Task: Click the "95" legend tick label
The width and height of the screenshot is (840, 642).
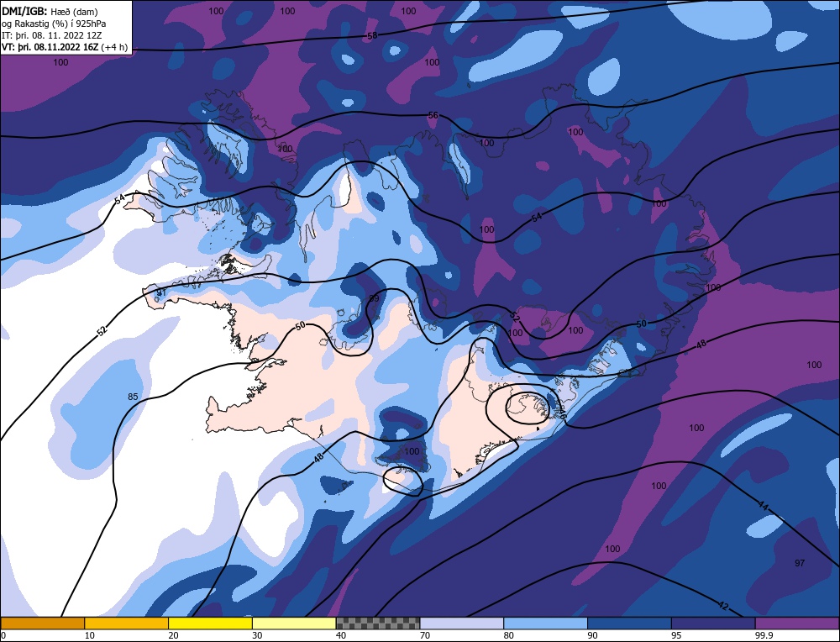Action: (676, 635)
